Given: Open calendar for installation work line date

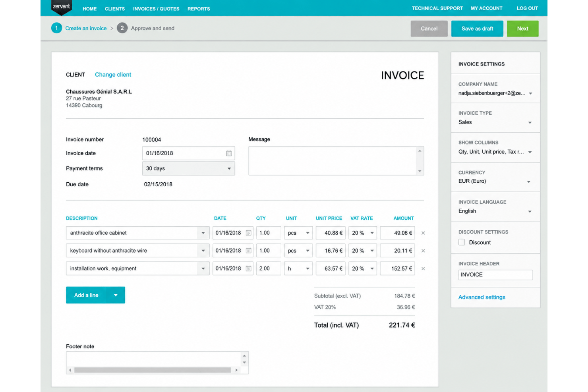Looking at the screenshot, I should click(x=248, y=268).
